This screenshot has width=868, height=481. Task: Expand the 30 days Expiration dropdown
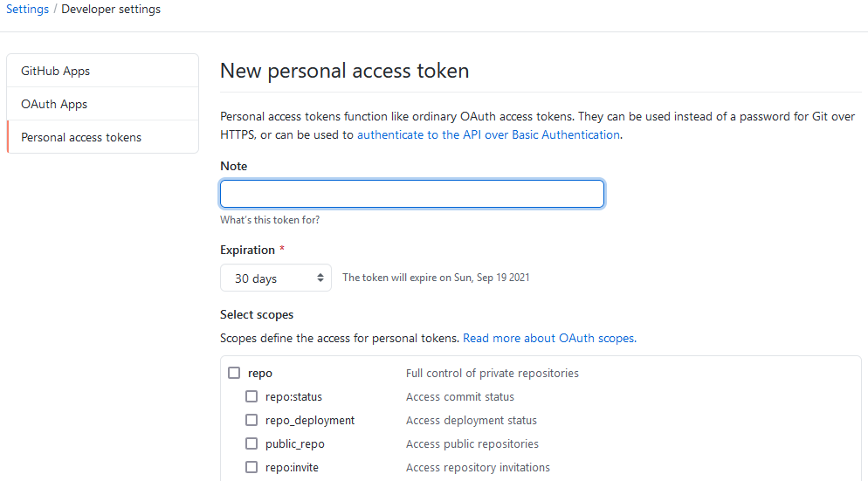pos(276,278)
